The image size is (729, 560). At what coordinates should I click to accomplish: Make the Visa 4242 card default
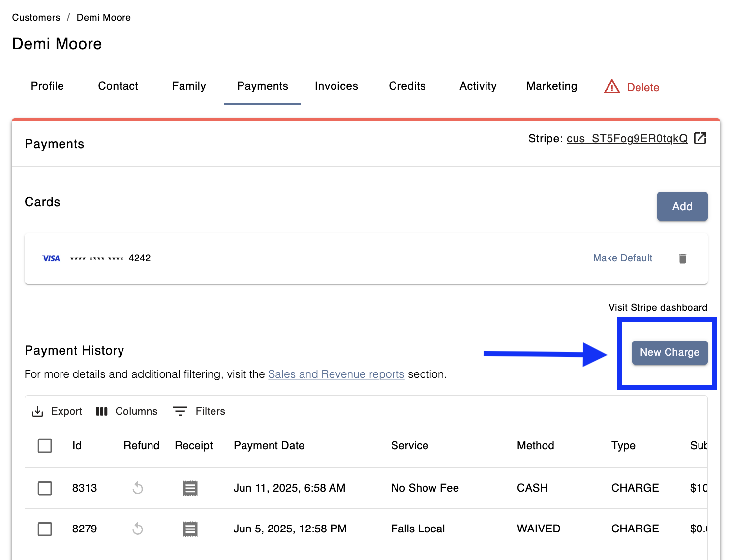(623, 258)
